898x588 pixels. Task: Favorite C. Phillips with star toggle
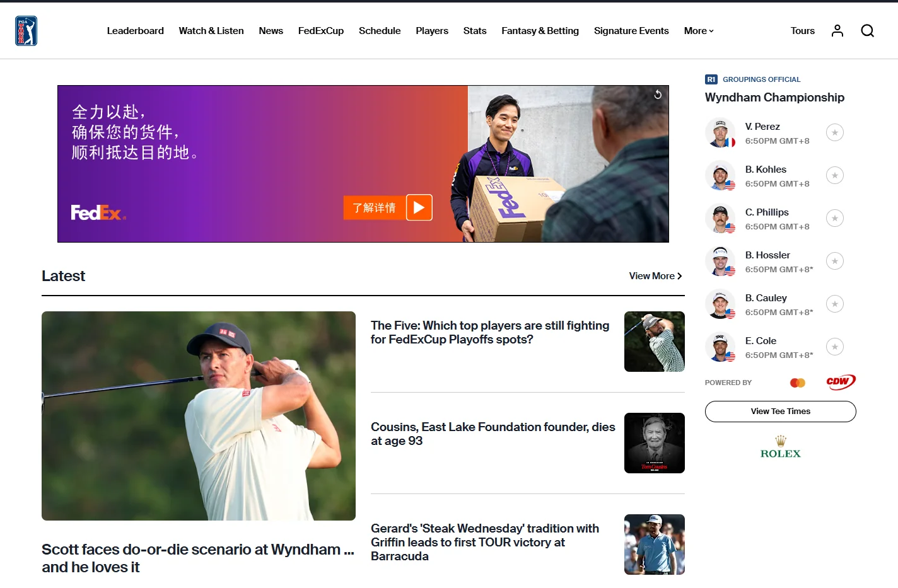[x=835, y=218]
